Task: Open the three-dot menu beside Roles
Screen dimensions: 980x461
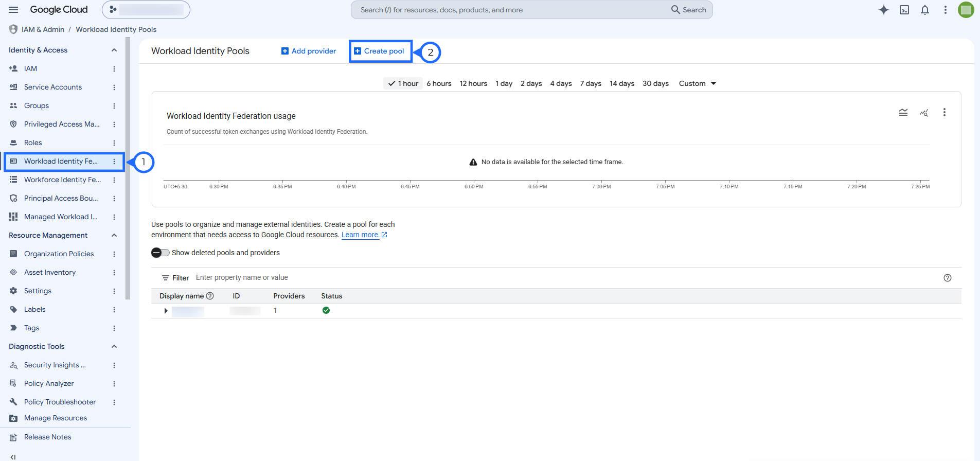Action: click(114, 143)
